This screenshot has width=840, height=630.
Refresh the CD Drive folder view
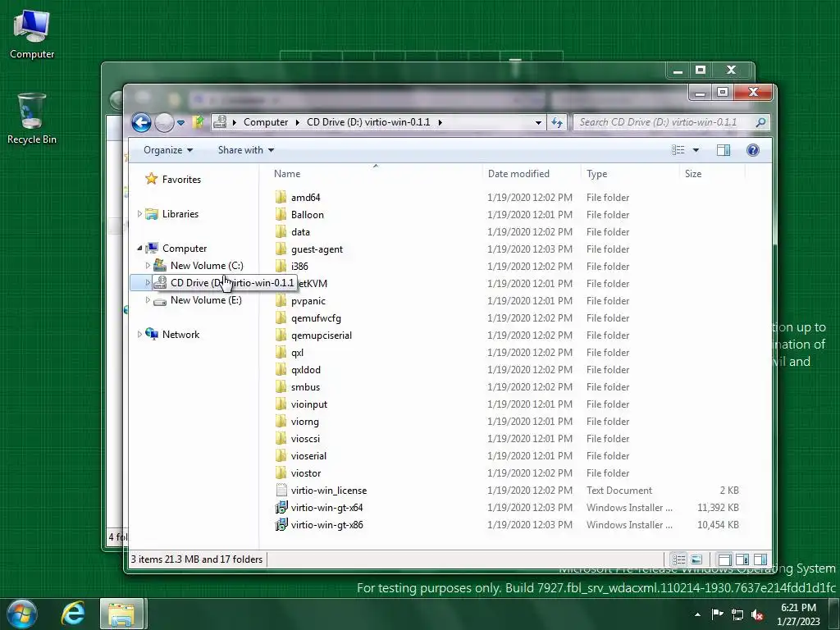pyautogui.click(x=557, y=123)
